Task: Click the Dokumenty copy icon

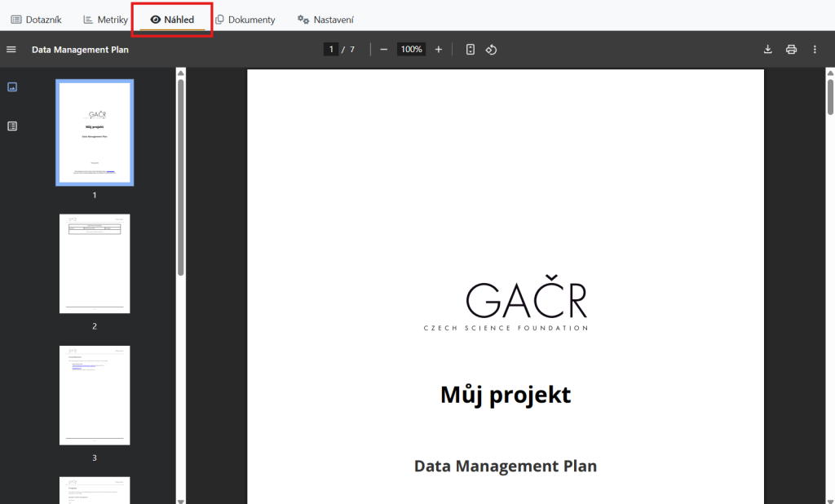Action: [x=219, y=20]
